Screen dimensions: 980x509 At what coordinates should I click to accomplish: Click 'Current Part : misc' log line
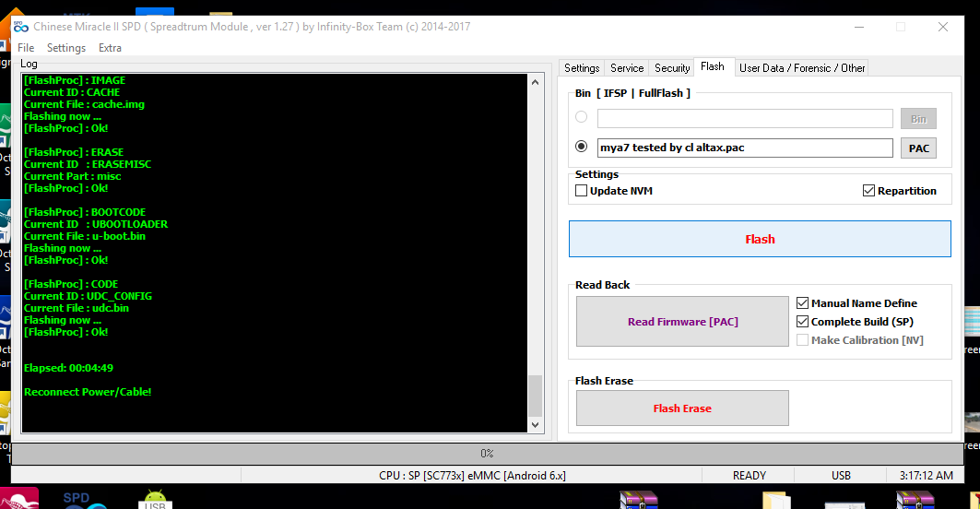coord(73,176)
